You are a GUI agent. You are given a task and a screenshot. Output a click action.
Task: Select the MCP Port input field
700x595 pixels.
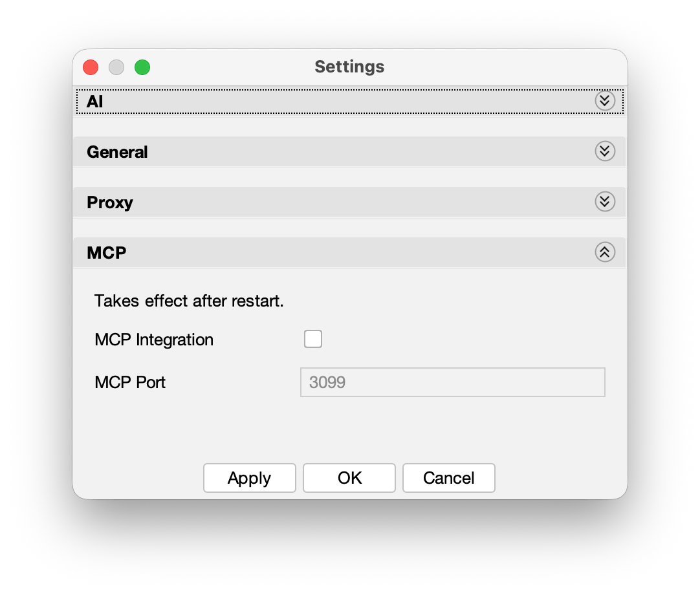click(452, 382)
